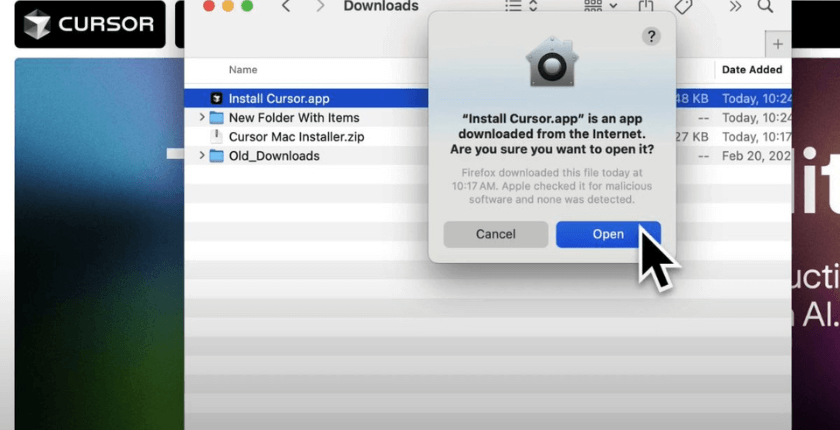The height and width of the screenshot is (430, 840).
Task: Click the Gatekeeper security icon in dialog
Action: coord(551,62)
